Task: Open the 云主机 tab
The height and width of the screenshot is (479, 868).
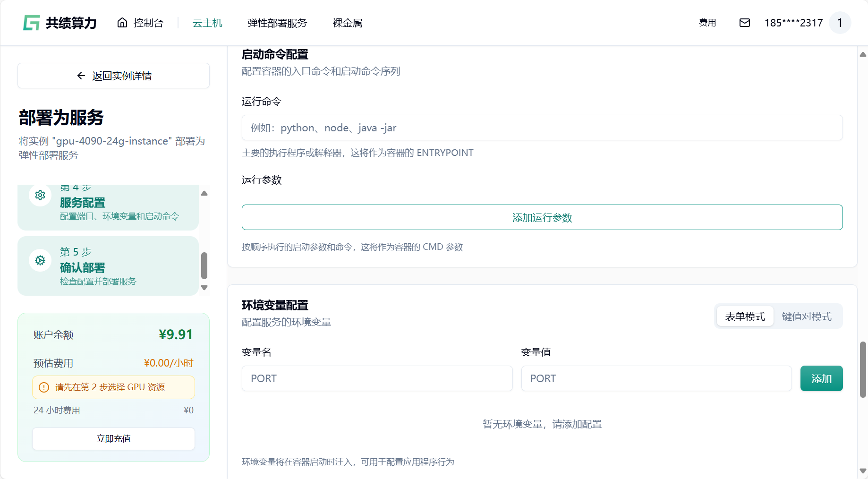Action: (x=207, y=23)
